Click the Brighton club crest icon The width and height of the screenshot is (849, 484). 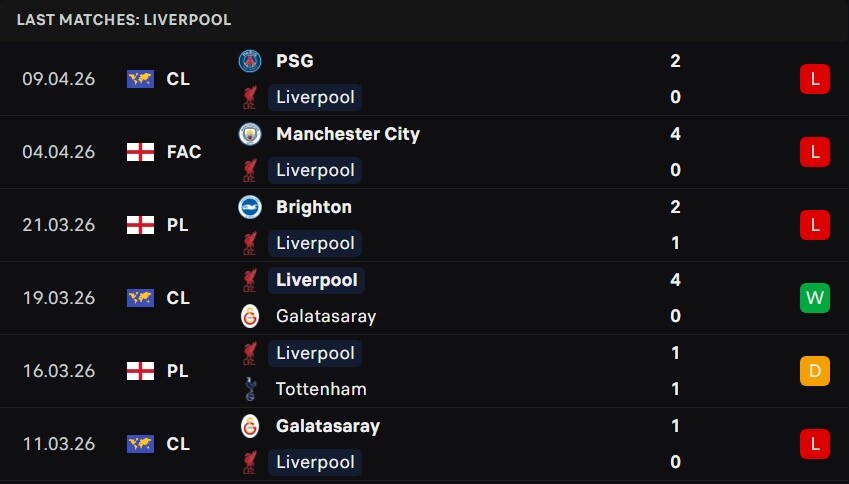point(250,207)
